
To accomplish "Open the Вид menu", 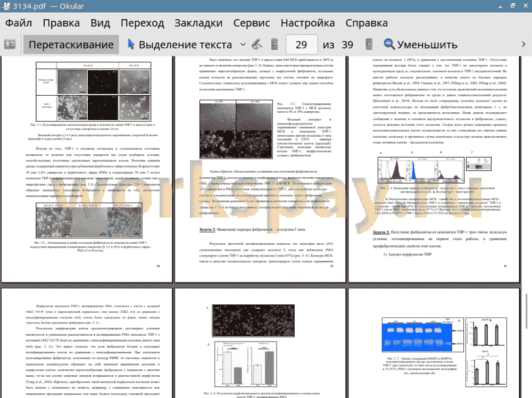I will click(x=101, y=23).
